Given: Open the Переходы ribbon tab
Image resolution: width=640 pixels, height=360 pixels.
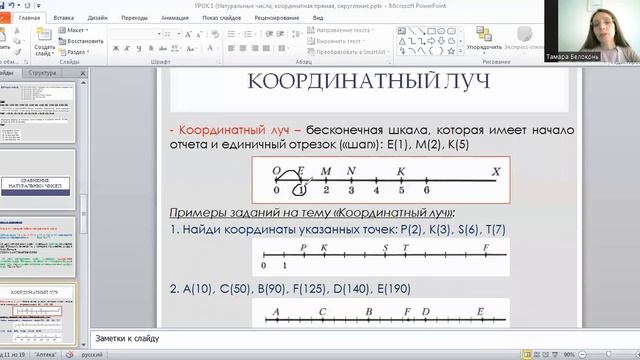Looking at the screenshot, I should pos(134,18).
